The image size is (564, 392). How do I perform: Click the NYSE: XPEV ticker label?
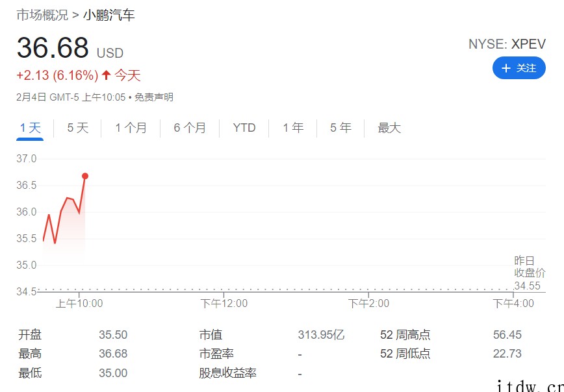point(507,44)
